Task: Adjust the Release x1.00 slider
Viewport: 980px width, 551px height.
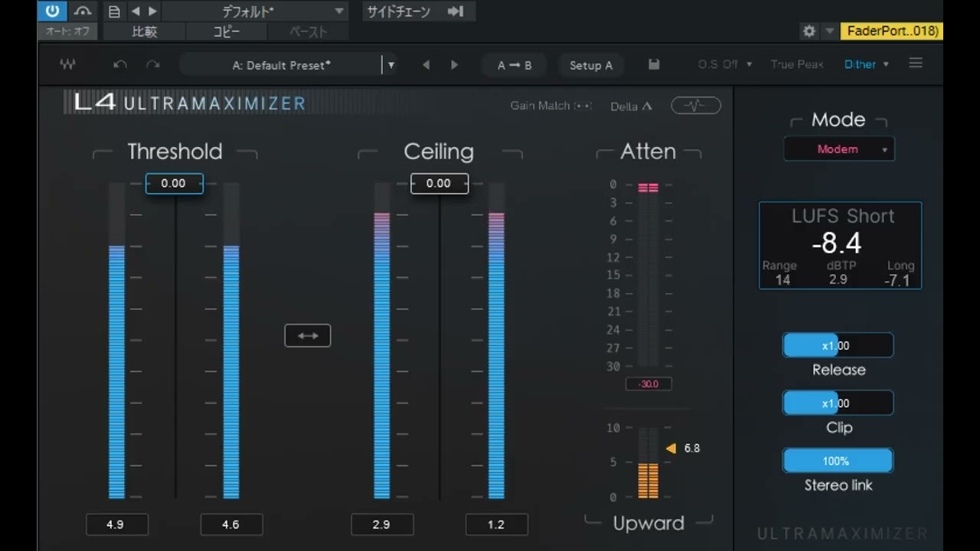Action: click(838, 345)
